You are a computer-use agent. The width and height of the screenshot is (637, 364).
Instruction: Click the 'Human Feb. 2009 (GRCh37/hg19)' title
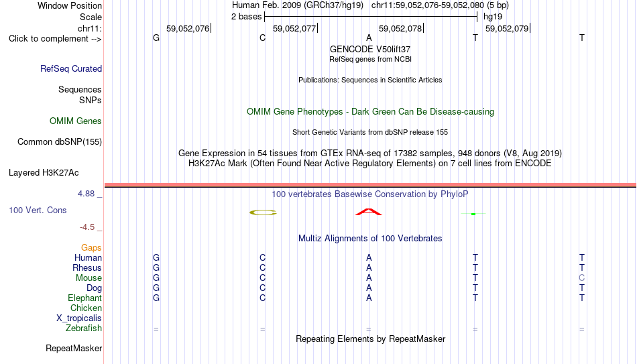[x=298, y=5]
